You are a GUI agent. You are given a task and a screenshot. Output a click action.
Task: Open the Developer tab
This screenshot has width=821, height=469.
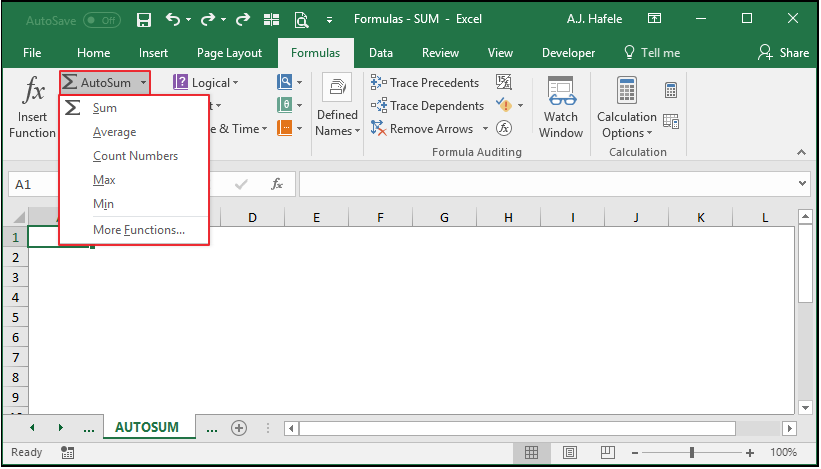coord(568,53)
